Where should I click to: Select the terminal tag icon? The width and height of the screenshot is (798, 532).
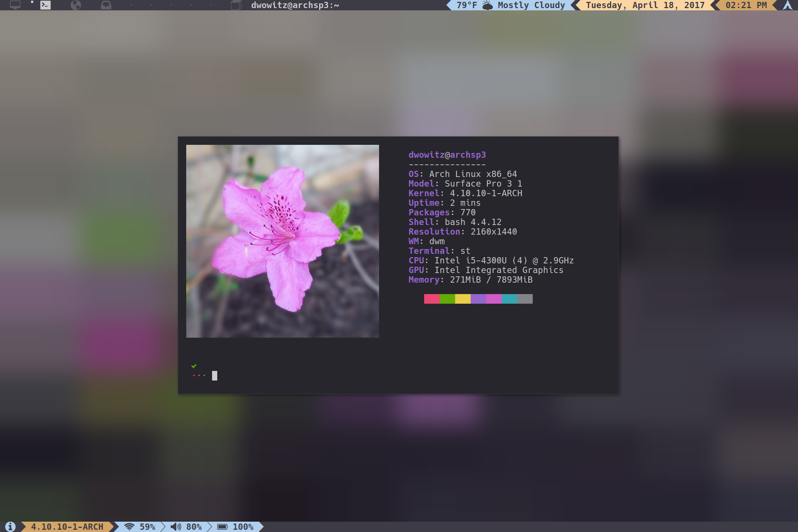(x=45, y=5)
